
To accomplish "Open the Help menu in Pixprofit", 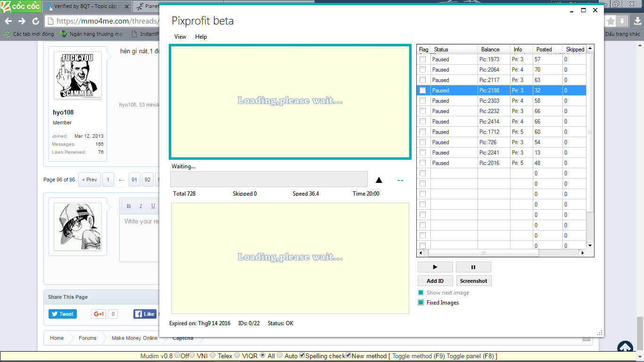I will pos(201,37).
